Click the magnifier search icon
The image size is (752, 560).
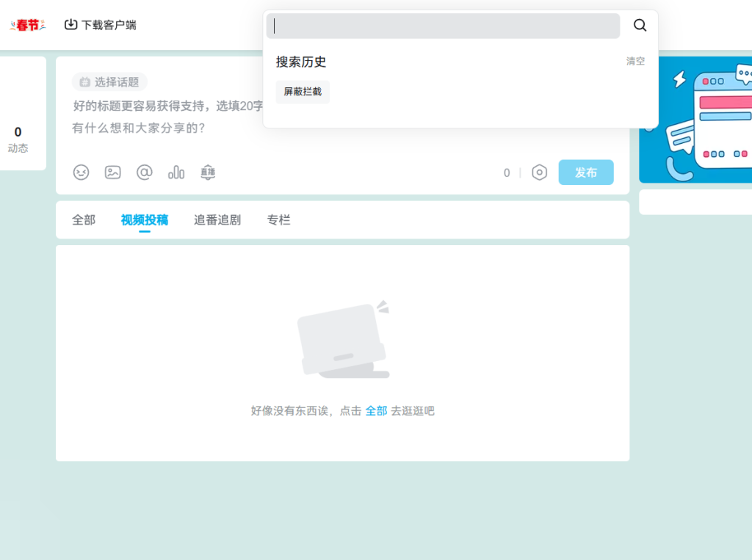[640, 26]
